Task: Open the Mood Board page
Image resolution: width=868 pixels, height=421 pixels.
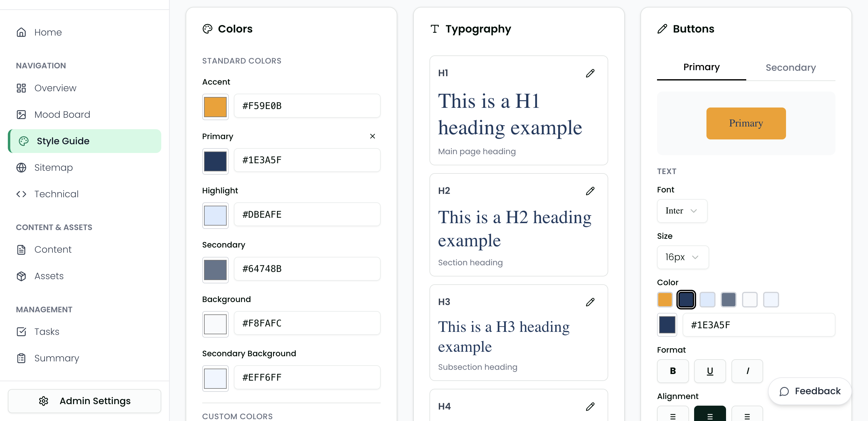Action: (84, 114)
